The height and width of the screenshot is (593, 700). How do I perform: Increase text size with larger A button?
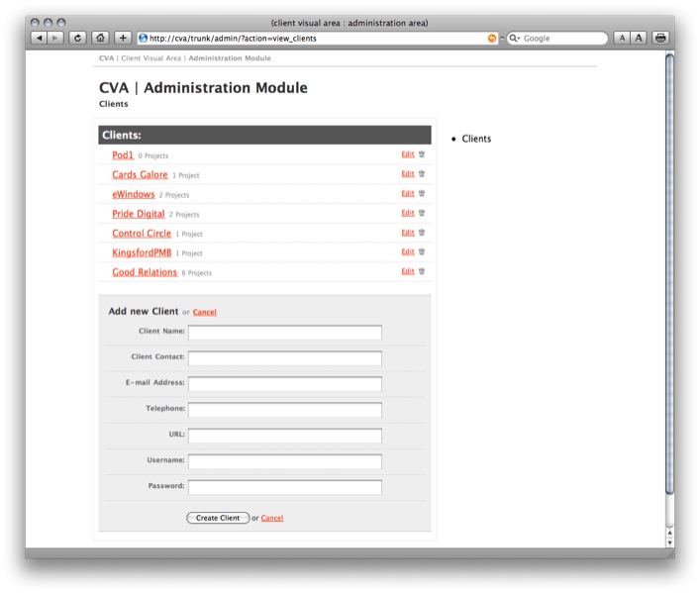tap(639, 38)
